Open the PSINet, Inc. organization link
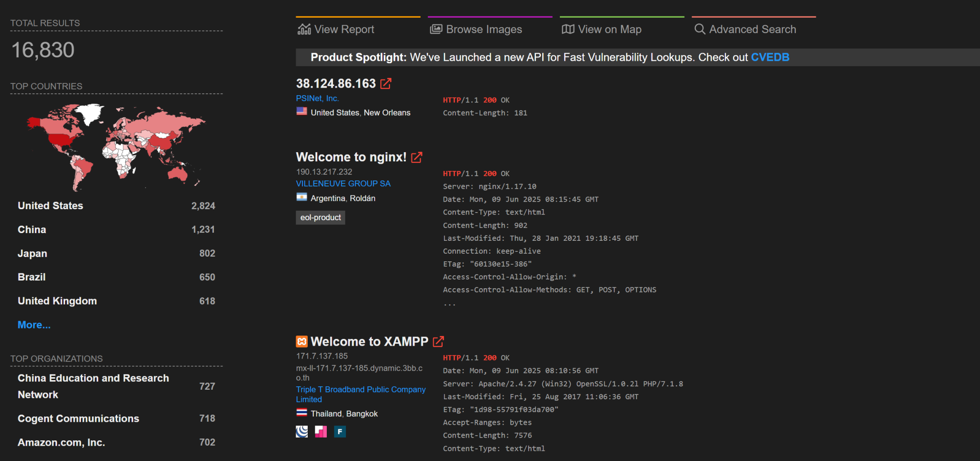Viewport: 980px width, 461px height. (x=317, y=98)
